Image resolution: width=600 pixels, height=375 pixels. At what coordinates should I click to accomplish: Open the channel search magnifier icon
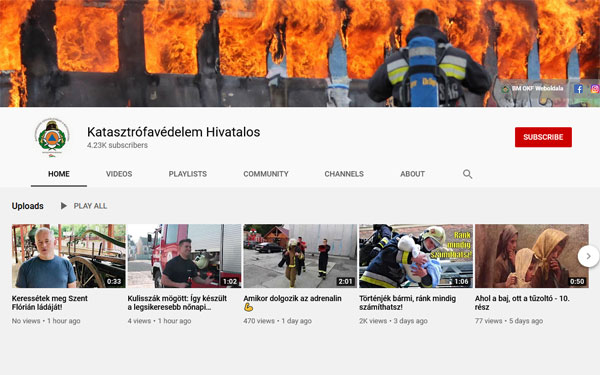467,174
